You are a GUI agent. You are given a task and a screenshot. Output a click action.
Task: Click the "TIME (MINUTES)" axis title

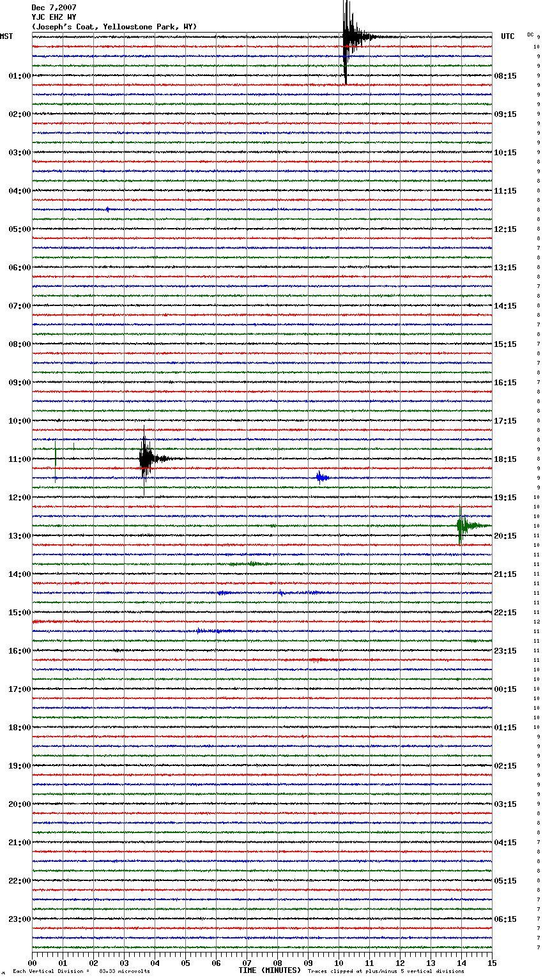point(270,970)
